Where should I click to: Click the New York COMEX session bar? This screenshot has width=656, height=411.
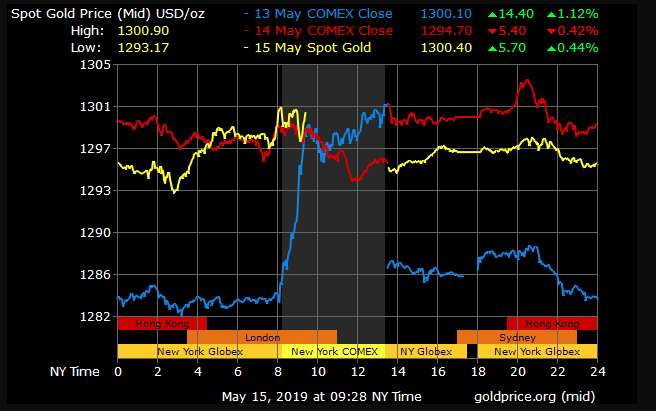(333, 352)
